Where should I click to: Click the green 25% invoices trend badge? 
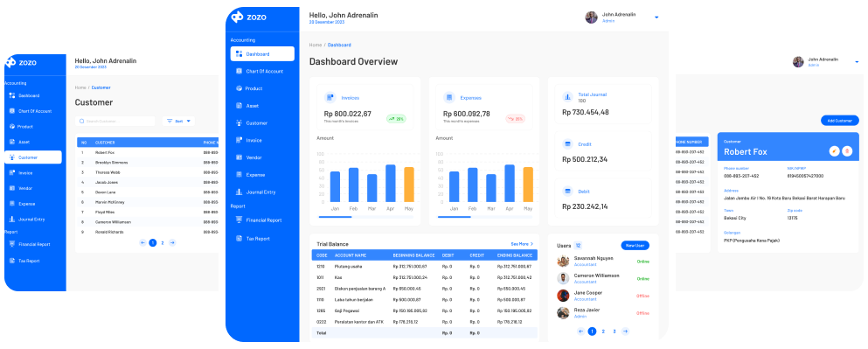coord(396,119)
